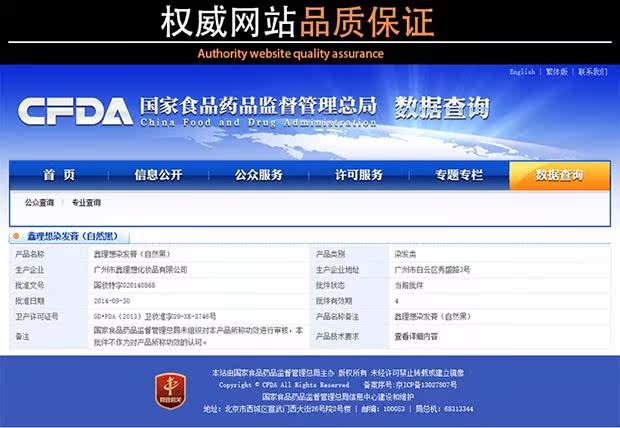Switch to 公众查询 sub-tab
620x428 pixels.
tap(39, 203)
